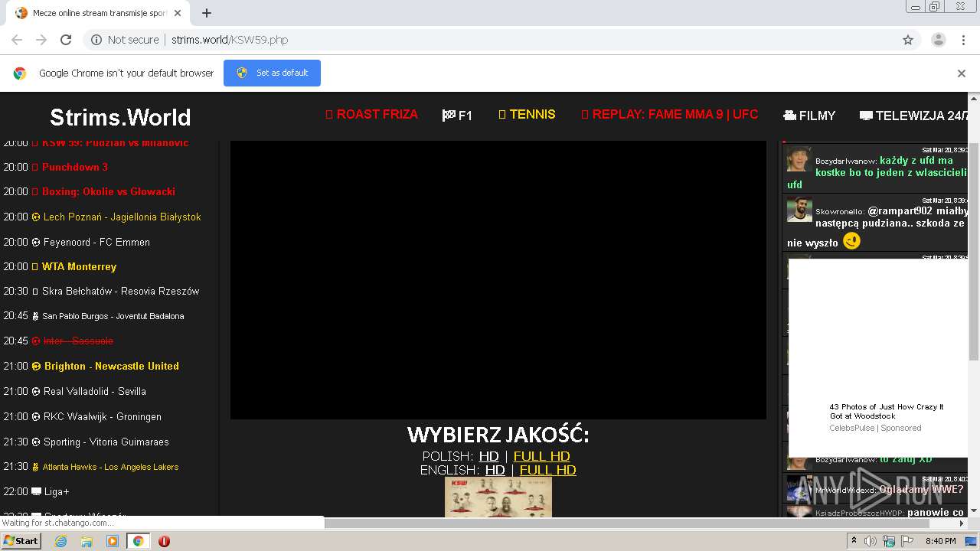Select English FULL HD quality

tap(548, 470)
